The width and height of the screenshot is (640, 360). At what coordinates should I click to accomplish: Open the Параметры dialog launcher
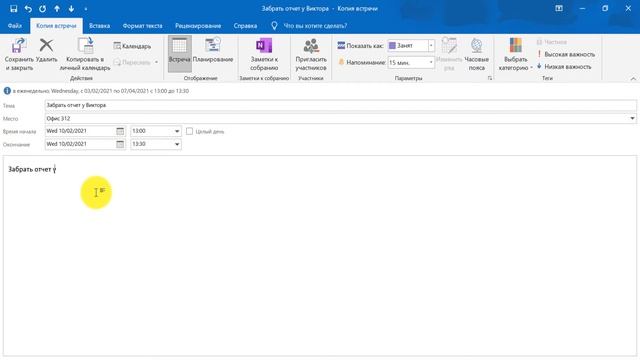pos(490,78)
